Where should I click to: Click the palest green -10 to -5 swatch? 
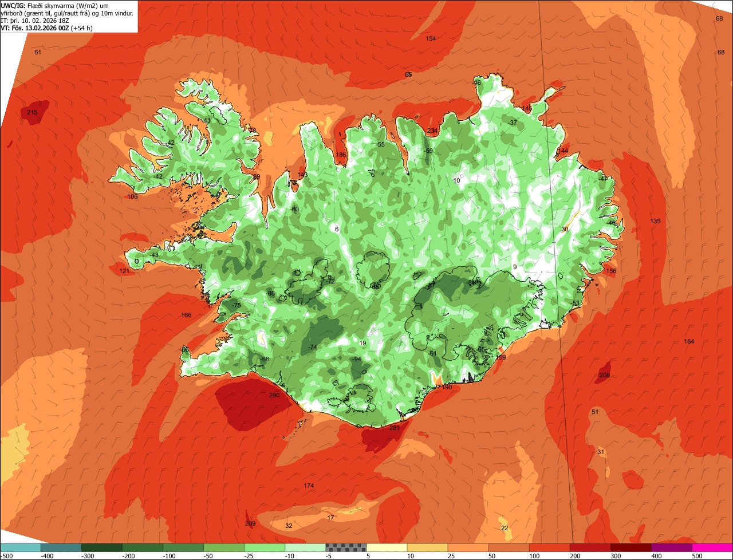coord(305,547)
